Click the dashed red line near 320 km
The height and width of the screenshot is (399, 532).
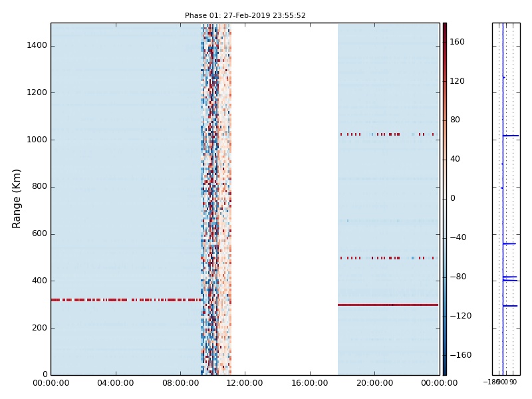pos(126,300)
